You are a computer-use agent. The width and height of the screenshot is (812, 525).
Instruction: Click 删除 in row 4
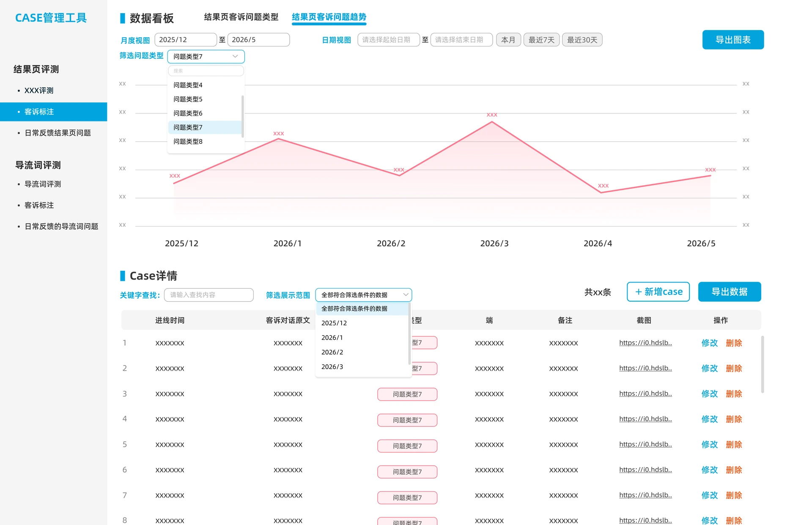click(734, 419)
